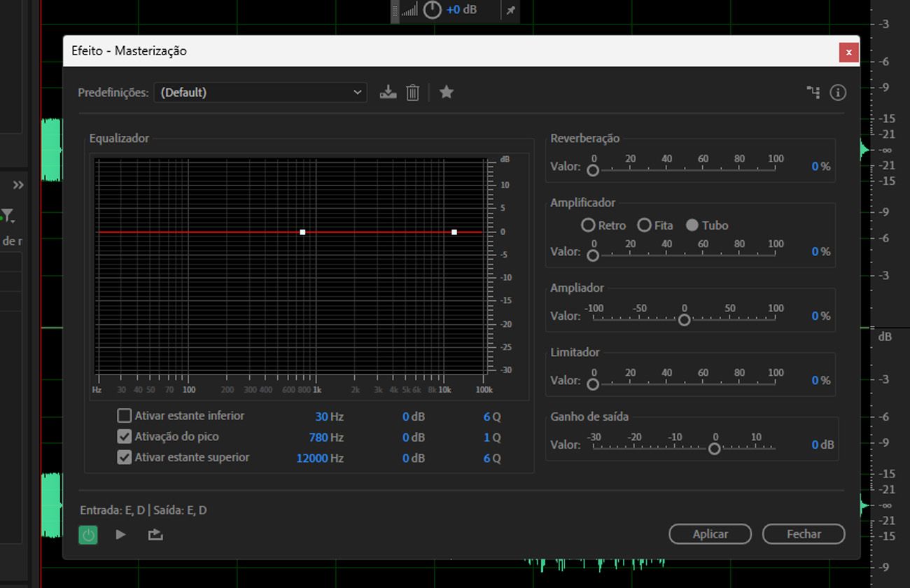Delete the selected preset
Screen dimensions: 910x588
pyautogui.click(x=412, y=92)
